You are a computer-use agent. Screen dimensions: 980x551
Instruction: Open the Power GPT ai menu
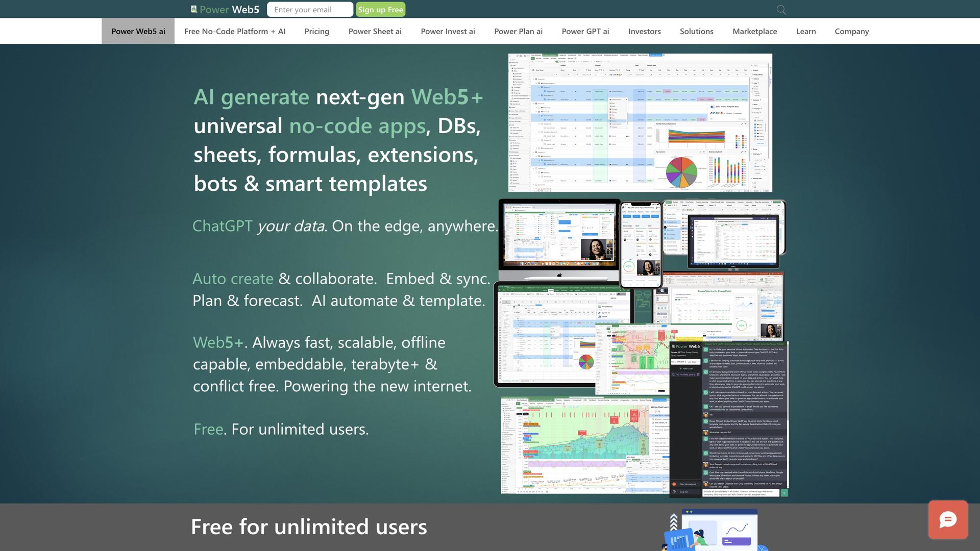[585, 31]
